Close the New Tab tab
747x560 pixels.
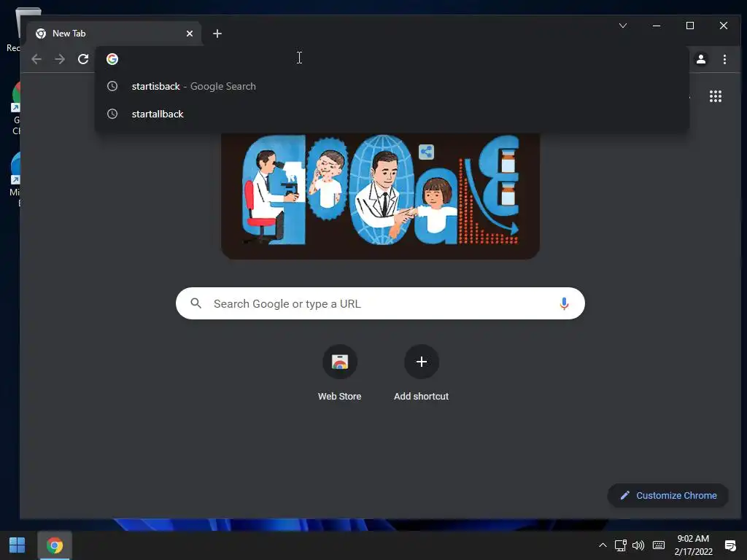click(190, 34)
